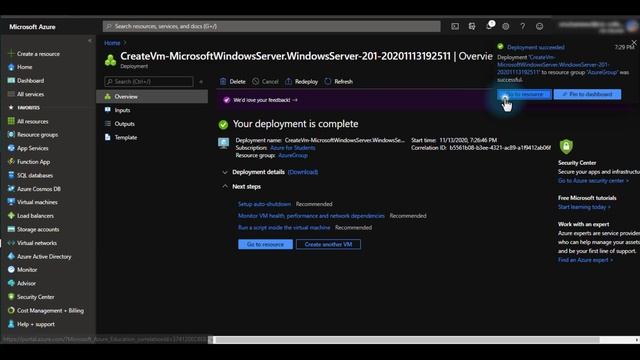Open Function App in sidebar
Image resolution: width=640 pixels, height=360 pixels.
pos(33,162)
